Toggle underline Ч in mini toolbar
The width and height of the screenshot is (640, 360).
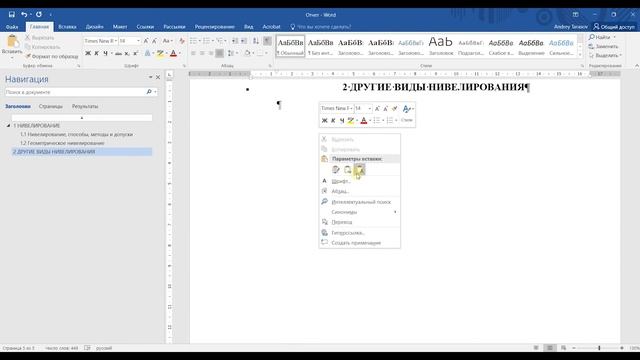pyautogui.click(x=342, y=120)
